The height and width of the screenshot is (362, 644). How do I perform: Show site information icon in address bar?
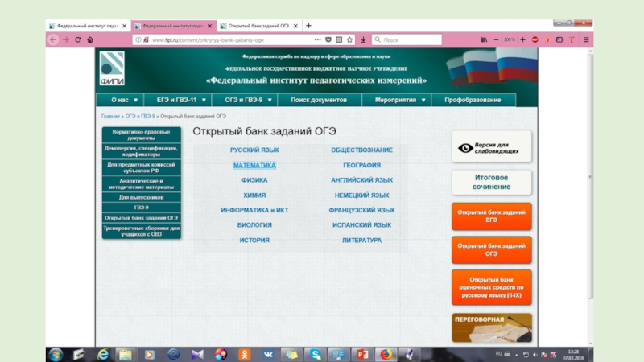(x=138, y=39)
